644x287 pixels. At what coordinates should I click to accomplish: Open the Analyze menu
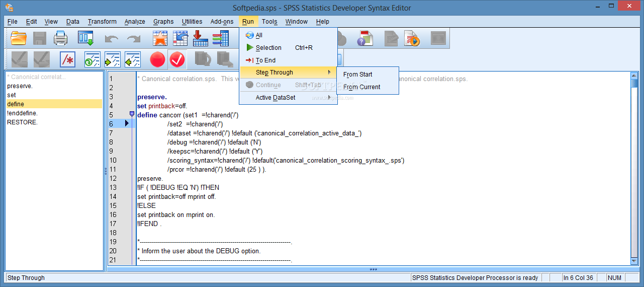(135, 22)
